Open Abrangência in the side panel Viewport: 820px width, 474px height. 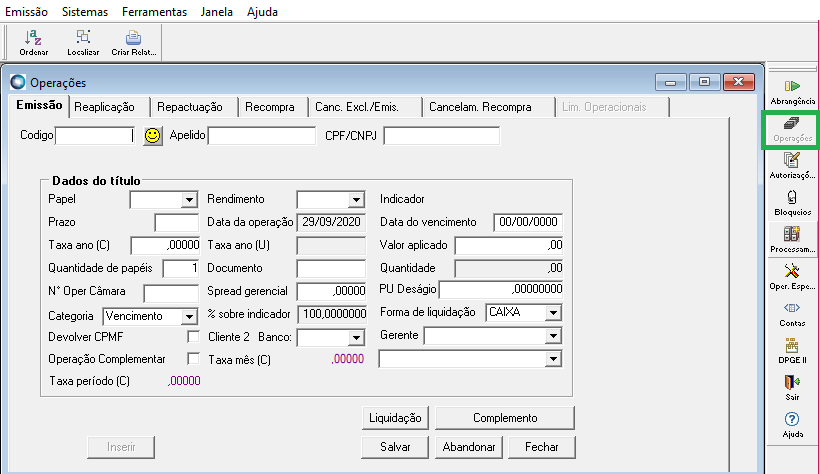[792, 92]
